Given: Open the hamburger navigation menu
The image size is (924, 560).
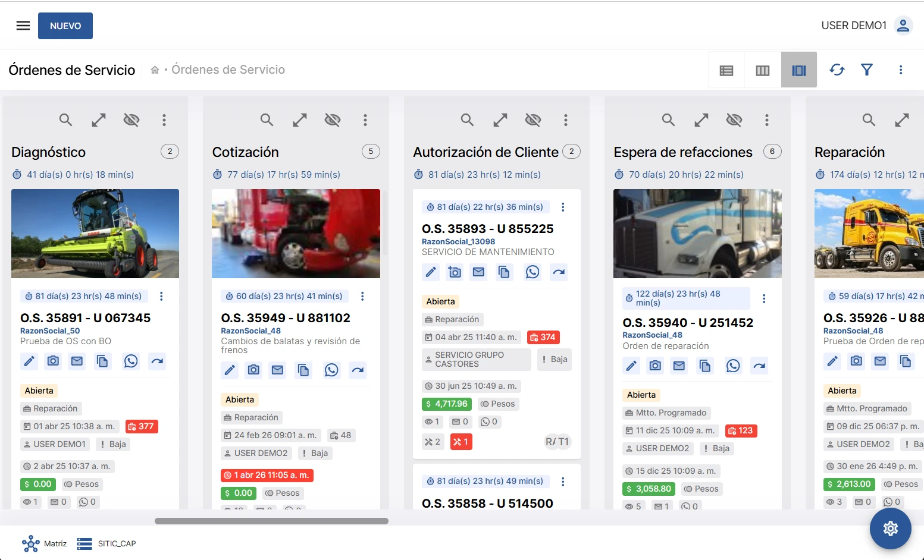Looking at the screenshot, I should tap(23, 26).
